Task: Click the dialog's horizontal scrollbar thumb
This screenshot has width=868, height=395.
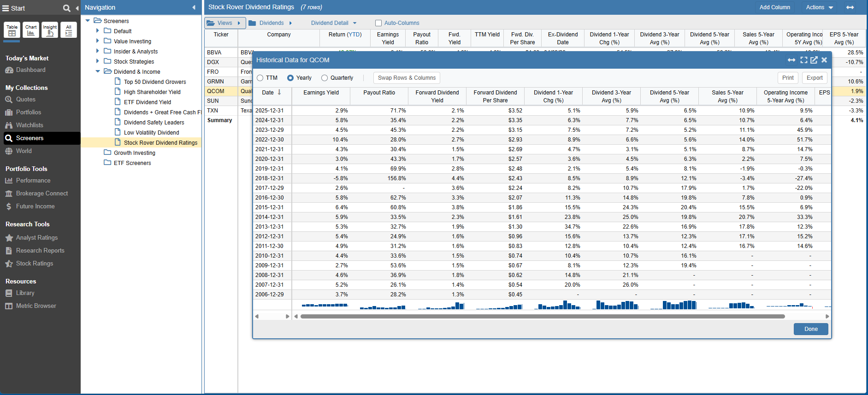Action: click(542, 317)
